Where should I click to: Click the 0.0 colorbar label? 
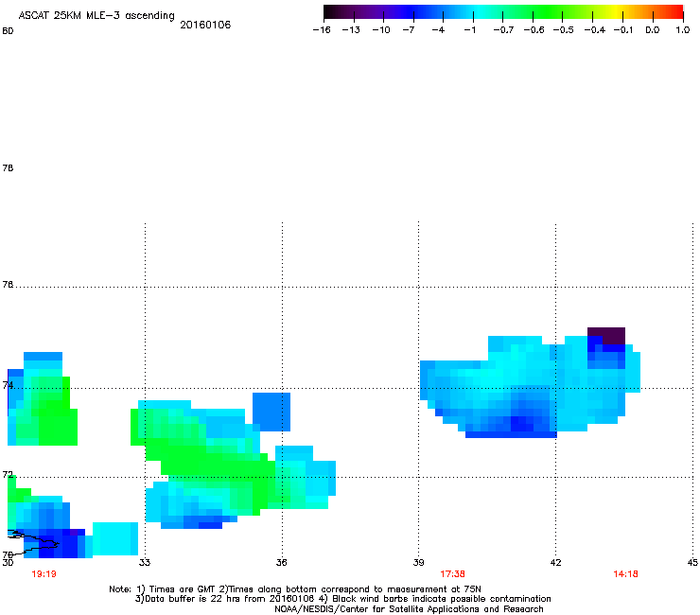[x=653, y=30]
